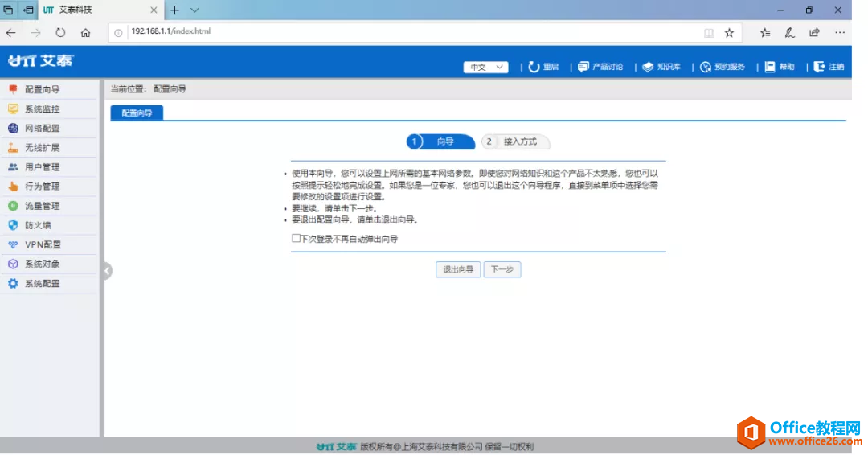
Task: Open the favorites hub icon
Action: click(x=765, y=33)
